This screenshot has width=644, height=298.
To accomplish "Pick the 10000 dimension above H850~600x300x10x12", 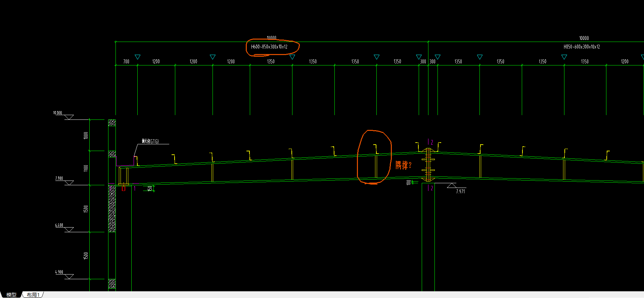I will [x=584, y=38].
